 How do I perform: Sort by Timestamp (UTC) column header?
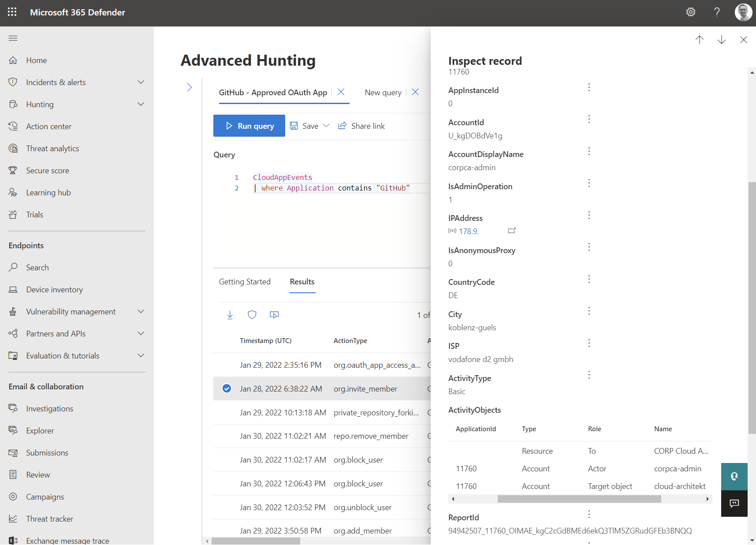click(266, 341)
